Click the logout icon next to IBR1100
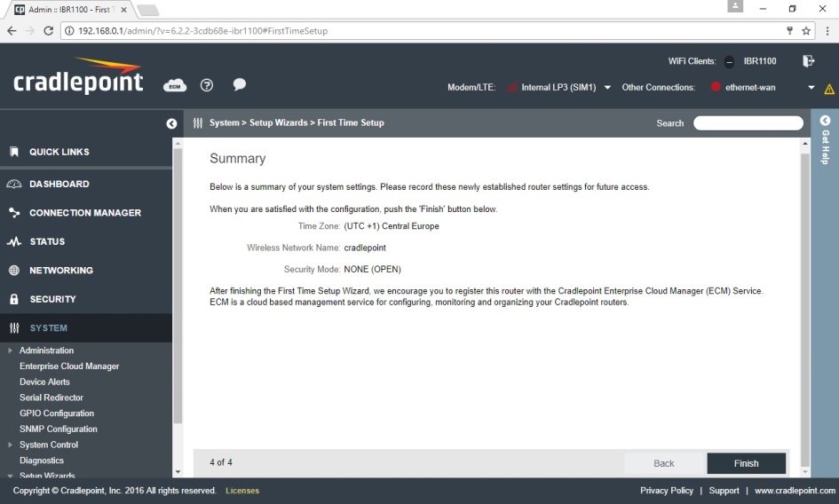Image resolution: width=839 pixels, height=504 pixels. point(808,61)
